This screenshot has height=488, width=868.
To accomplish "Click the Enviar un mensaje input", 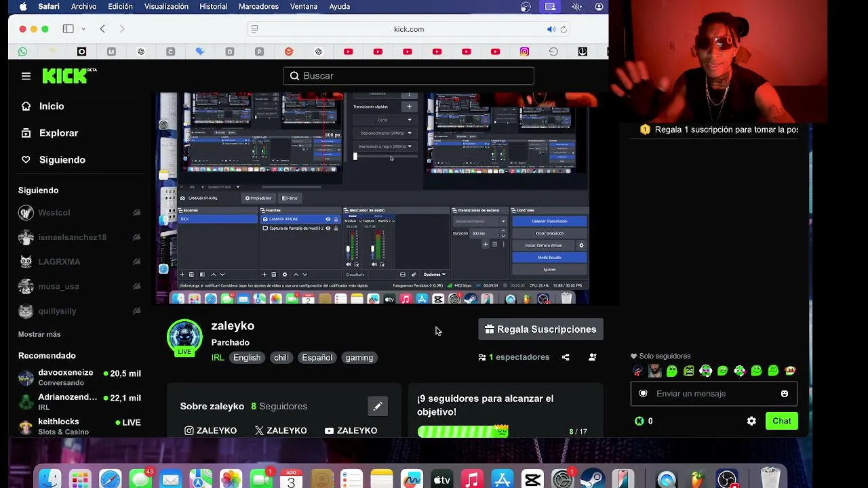I will (714, 394).
